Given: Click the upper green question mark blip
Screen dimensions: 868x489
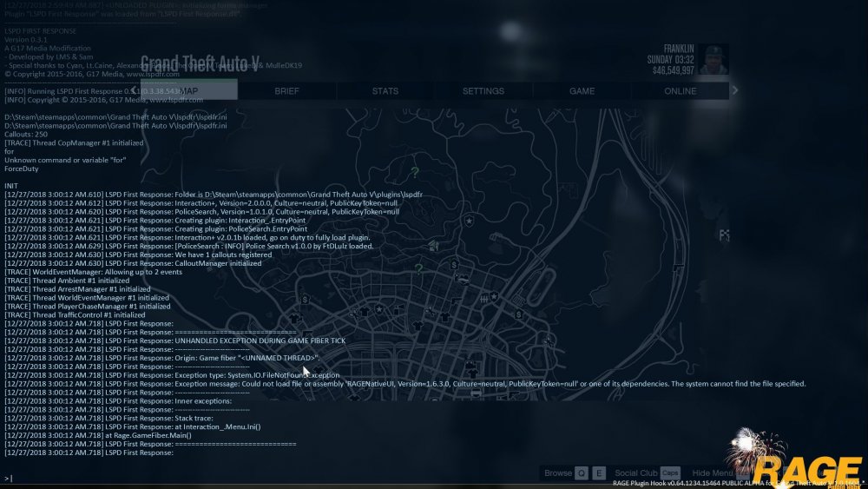Looking at the screenshot, I should (415, 172).
